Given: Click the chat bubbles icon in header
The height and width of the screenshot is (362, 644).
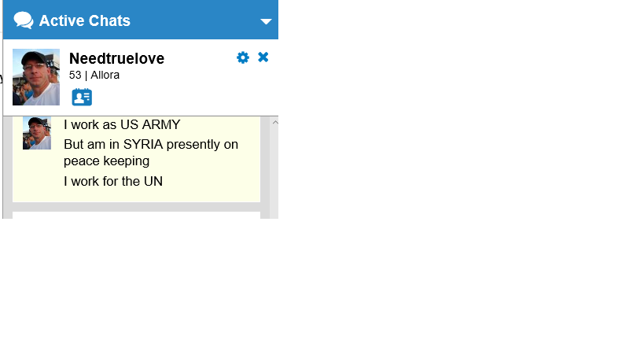Looking at the screenshot, I should (24, 20).
